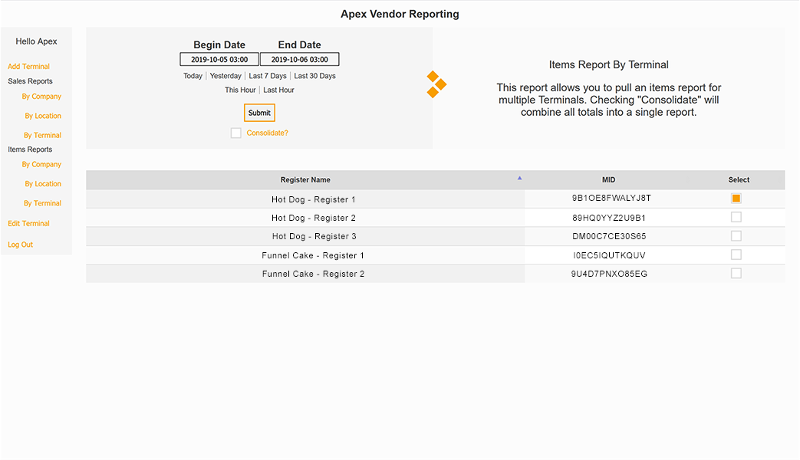Viewport: 800px width, 460px height.
Task: Click the Hello Apex greeting
Action: click(36, 41)
